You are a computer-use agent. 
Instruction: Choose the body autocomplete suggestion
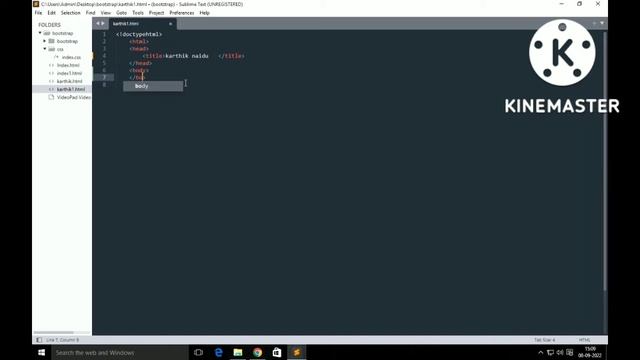[x=153, y=86]
